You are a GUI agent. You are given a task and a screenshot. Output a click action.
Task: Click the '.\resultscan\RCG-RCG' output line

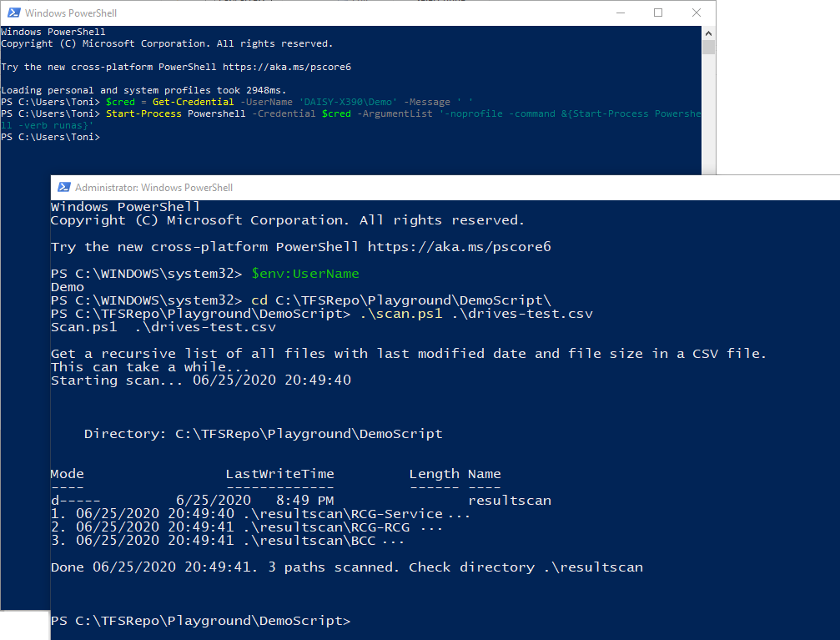pyautogui.click(x=246, y=527)
